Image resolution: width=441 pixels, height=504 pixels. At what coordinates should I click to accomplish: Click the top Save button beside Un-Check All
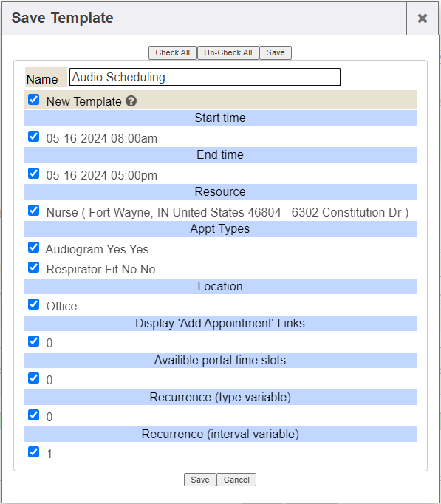(276, 52)
